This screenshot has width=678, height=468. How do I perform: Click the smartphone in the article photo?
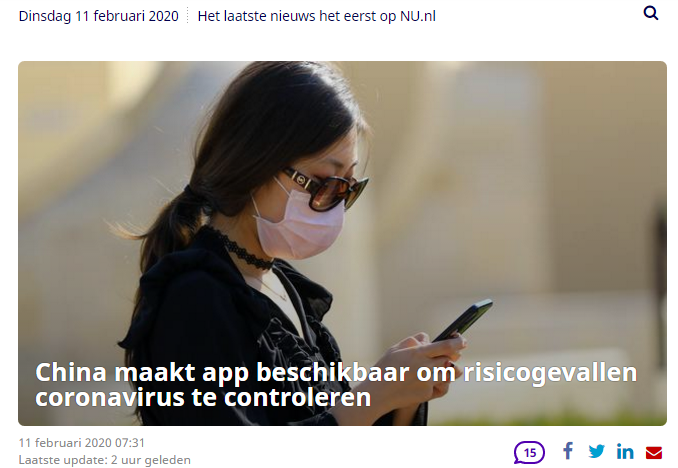tap(463, 320)
